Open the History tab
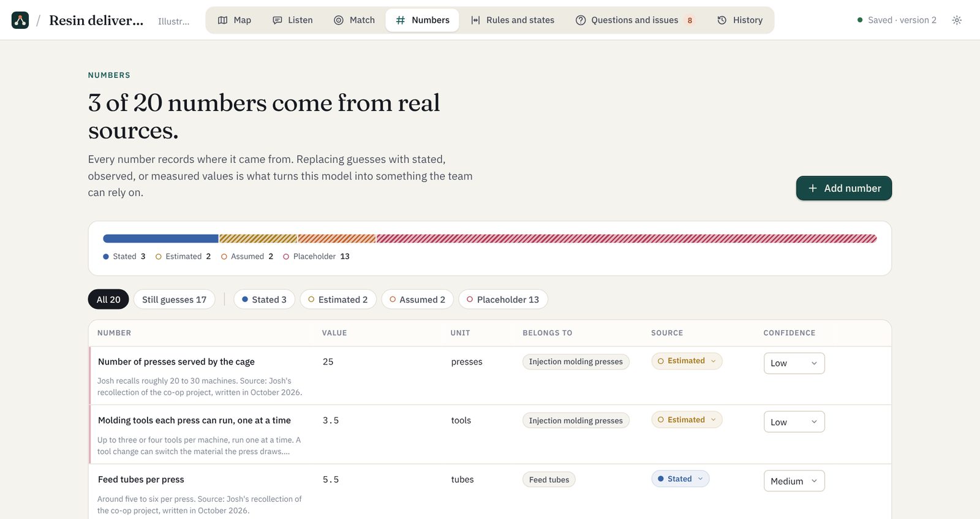This screenshot has height=519, width=980. (740, 20)
